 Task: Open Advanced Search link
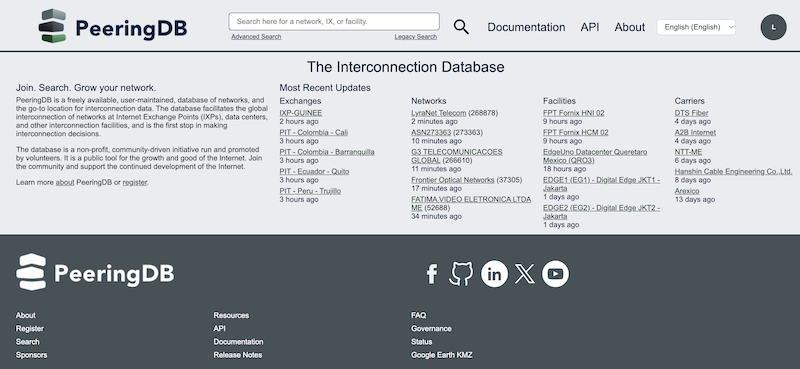point(256,37)
